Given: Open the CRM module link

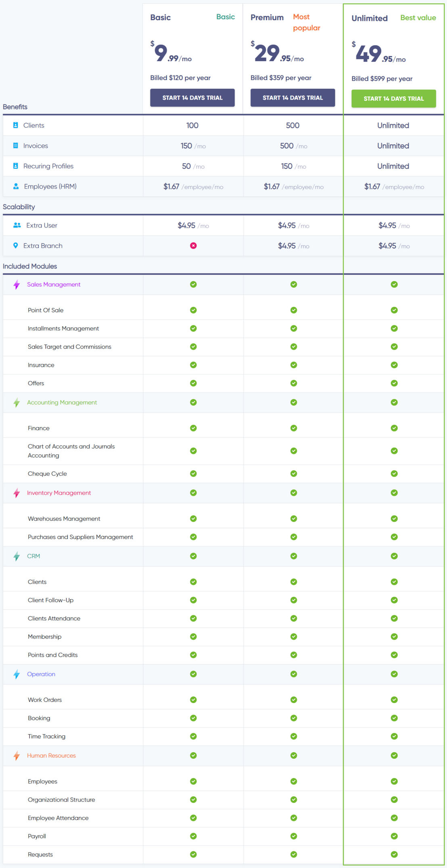Looking at the screenshot, I should (x=33, y=556).
